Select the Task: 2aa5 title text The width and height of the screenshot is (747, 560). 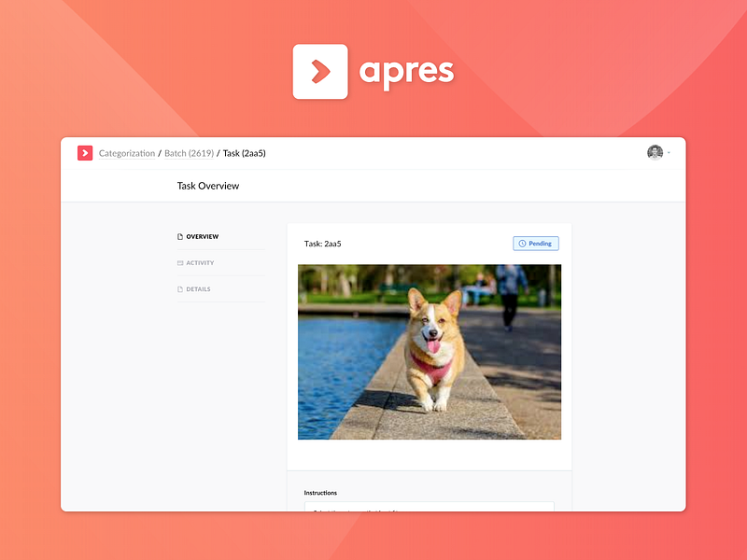pyautogui.click(x=322, y=244)
